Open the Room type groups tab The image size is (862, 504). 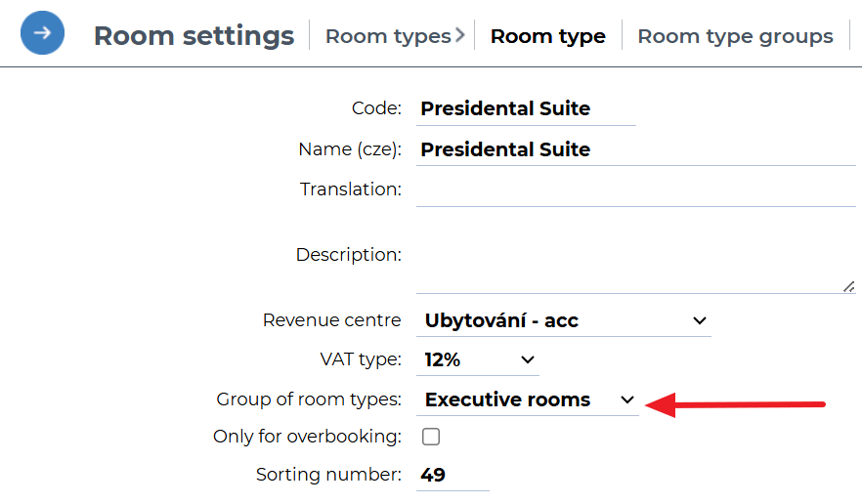click(735, 36)
